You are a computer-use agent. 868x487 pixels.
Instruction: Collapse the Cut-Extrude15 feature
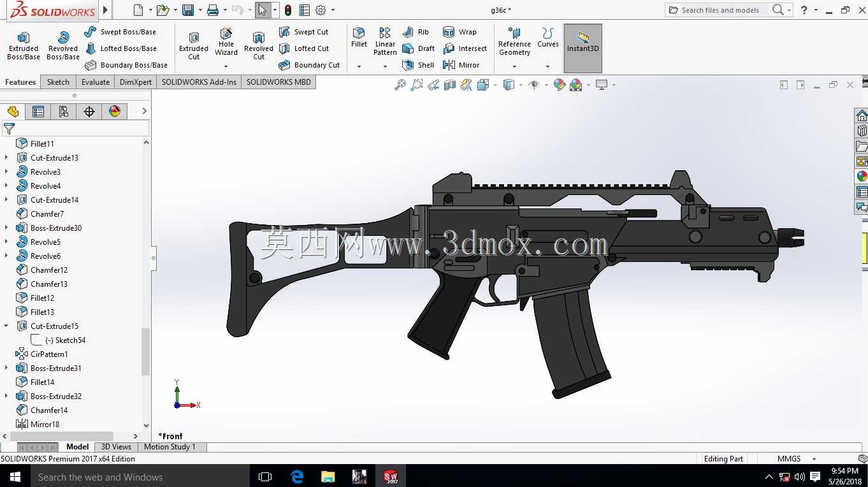(6, 326)
